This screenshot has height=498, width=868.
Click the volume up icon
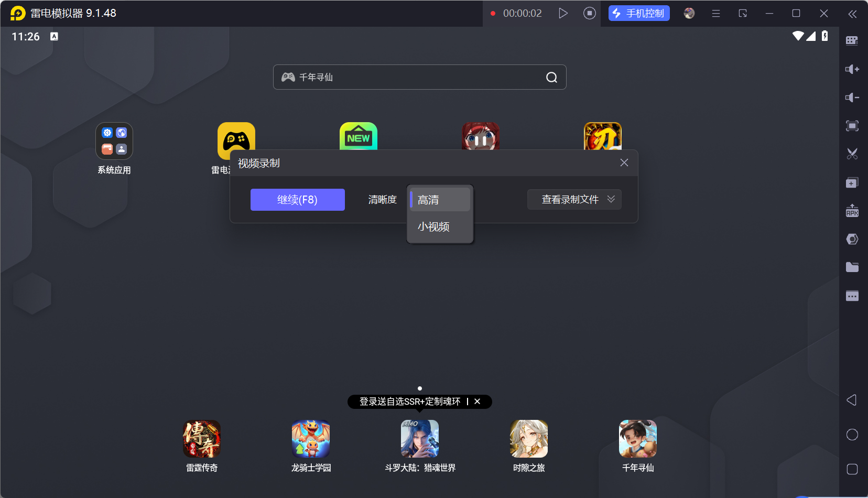[852, 69]
